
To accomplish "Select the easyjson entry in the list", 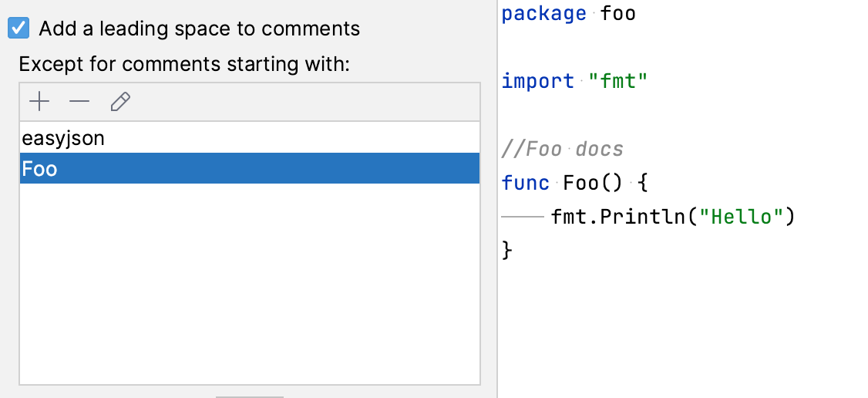I will coord(63,139).
